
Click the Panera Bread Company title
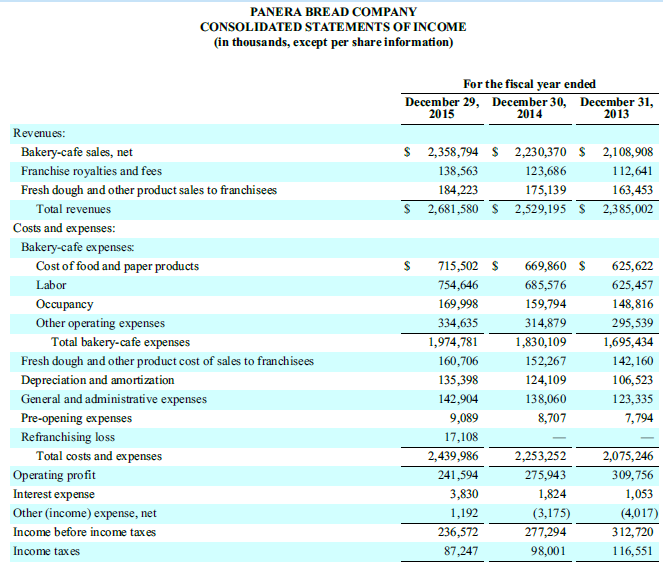(333, 10)
